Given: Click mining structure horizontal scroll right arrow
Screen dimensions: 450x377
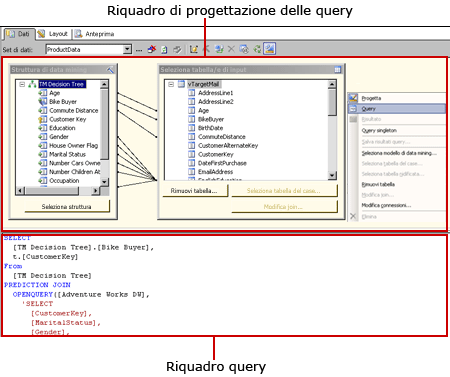Looking at the screenshot, I should click(x=95, y=191).
